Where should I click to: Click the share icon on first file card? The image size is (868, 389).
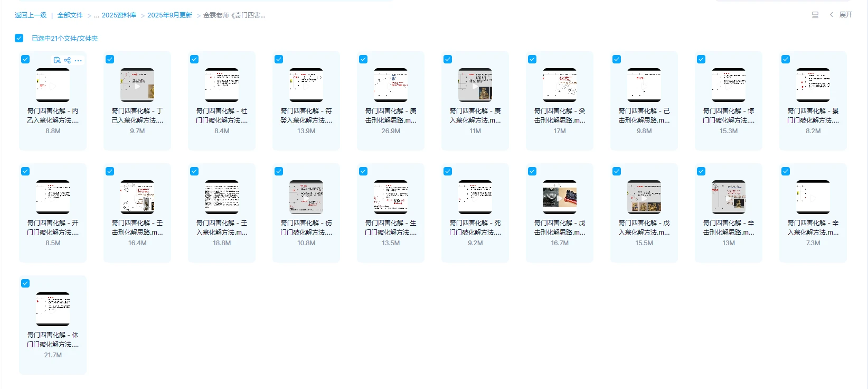click(67, 60)
